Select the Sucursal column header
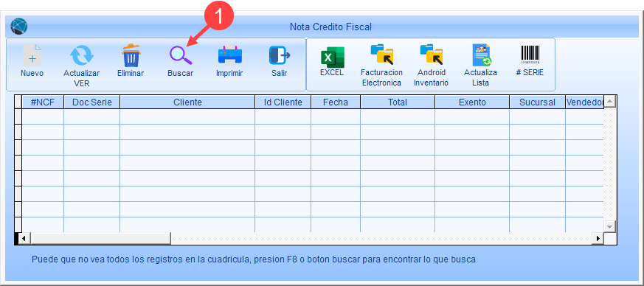The image size is (644, 286). point(537,102)
